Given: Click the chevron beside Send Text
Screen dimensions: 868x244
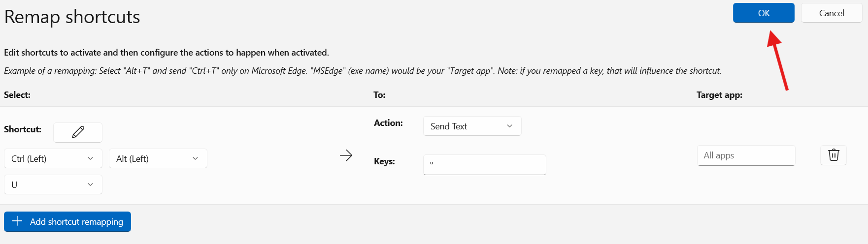Looking at the screenshot, I should click(x=509, y=126).
